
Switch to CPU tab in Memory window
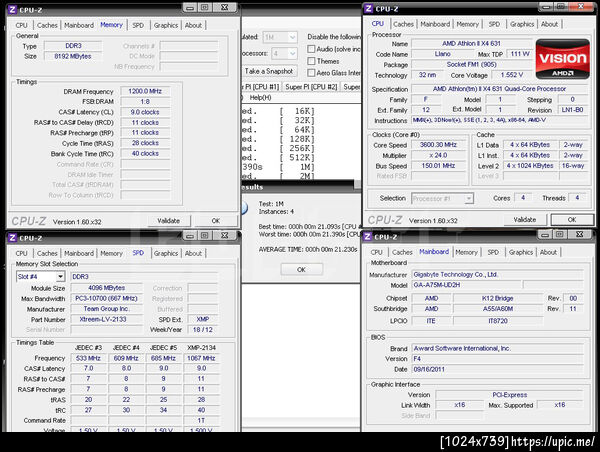pos(22,25)
